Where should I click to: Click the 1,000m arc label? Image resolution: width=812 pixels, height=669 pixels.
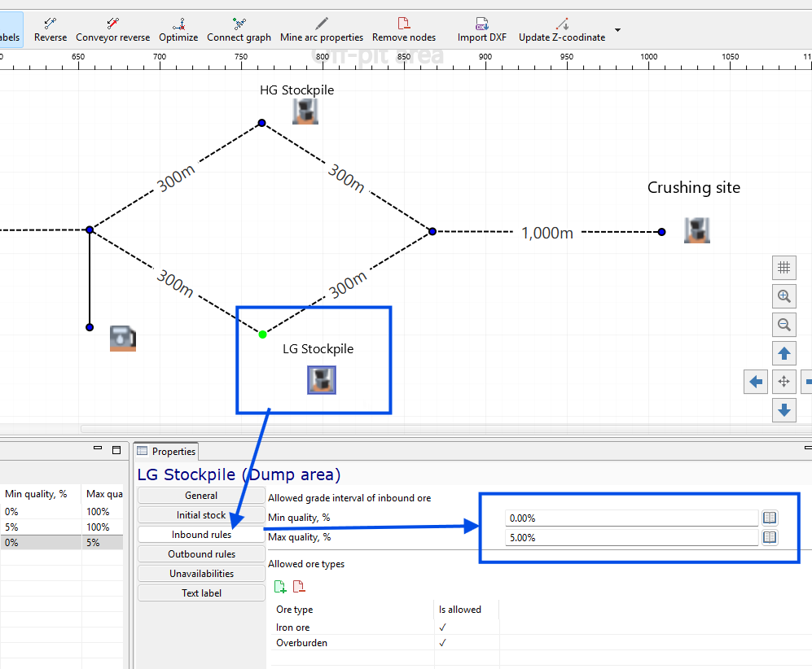546,233
